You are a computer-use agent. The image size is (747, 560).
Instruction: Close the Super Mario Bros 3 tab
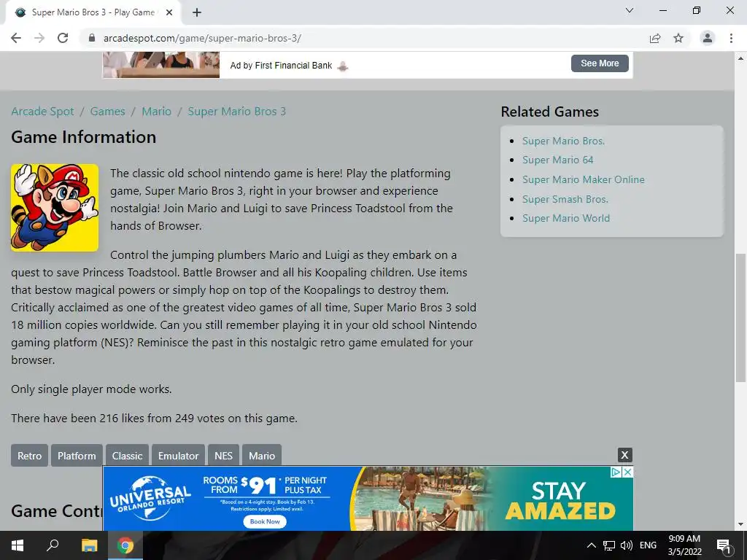click(169, 13)
